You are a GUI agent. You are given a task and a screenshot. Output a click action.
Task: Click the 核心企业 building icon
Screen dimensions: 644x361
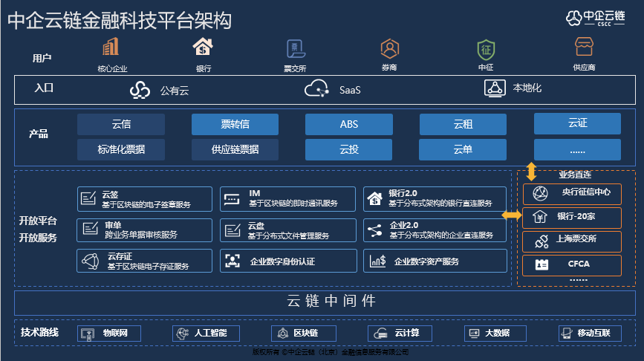point(111,46)
